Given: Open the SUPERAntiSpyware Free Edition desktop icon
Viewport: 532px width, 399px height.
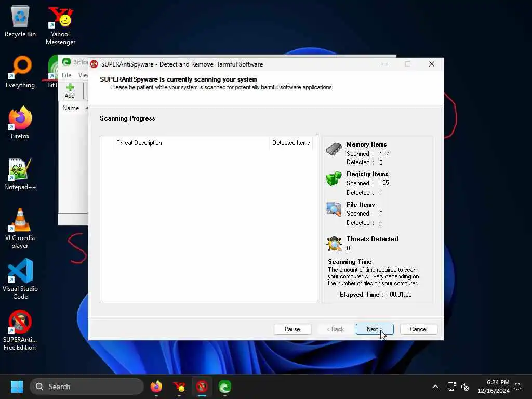Looking at the screenshot, I should pyautogui.click(x=20, y=330).
